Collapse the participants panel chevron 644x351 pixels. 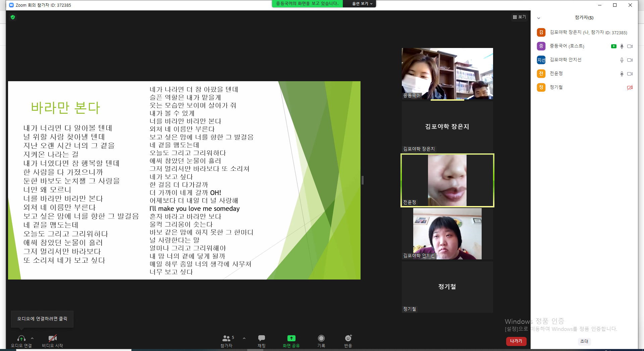[539, 18]
